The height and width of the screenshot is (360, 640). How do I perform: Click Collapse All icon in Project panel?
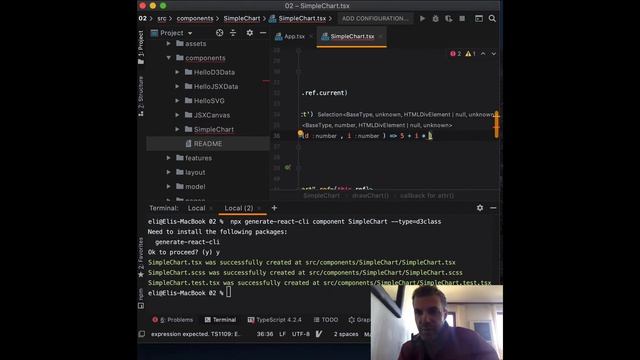point(233,33)
